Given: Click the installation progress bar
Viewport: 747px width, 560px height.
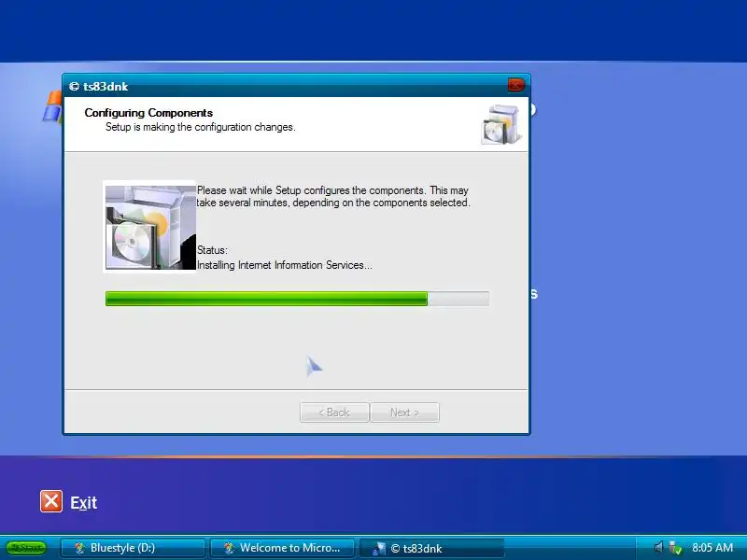Looking at the screenshot, I should 297,299.
